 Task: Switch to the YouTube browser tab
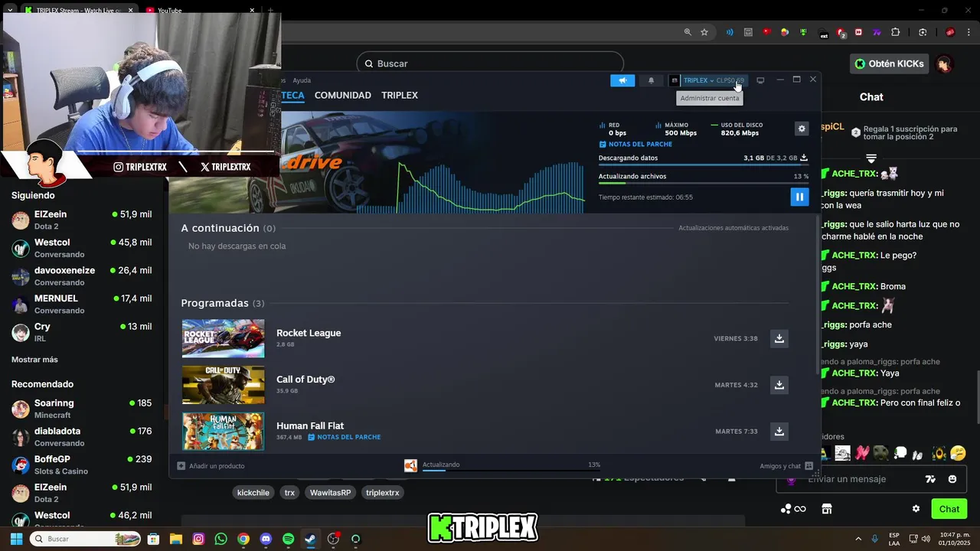point(201,11)
